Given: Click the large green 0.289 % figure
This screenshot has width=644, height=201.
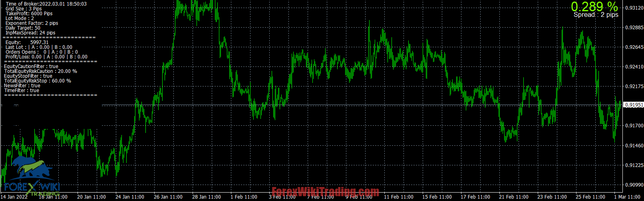Looking at the screenshot, I should click(594, 6).
